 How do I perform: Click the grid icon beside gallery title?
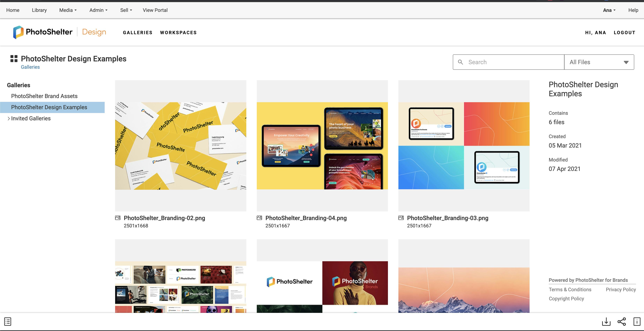click(x=14, y=59)
